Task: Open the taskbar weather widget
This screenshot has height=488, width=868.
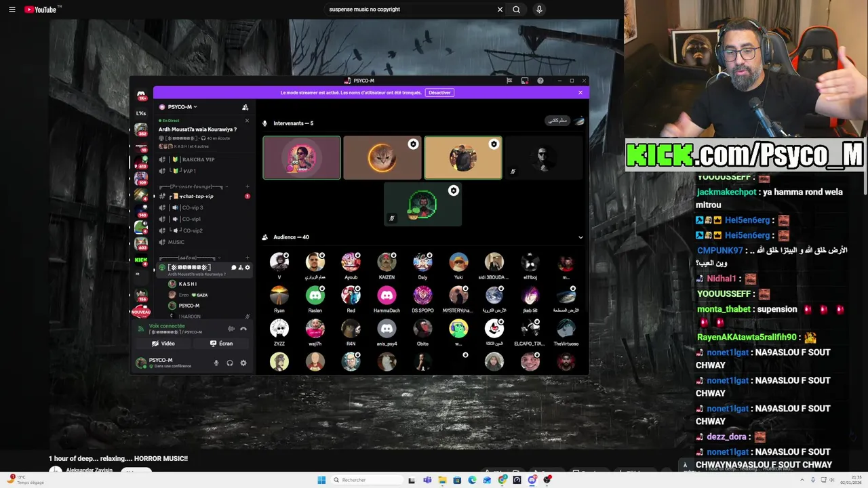Action: 26,480
